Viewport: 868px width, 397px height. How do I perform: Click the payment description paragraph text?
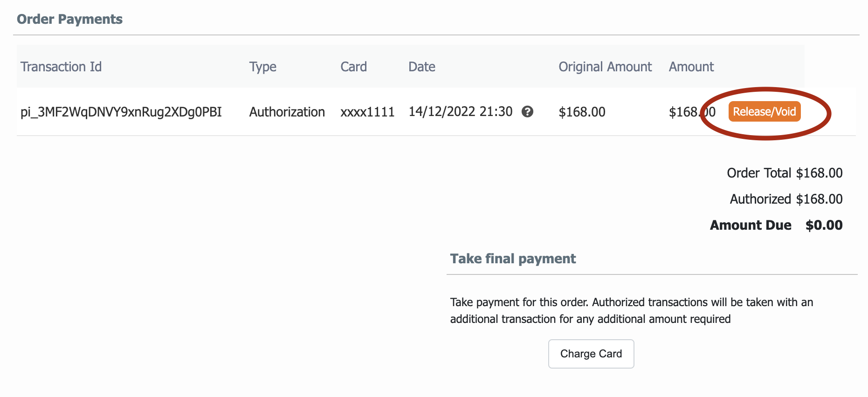(631, 310)
